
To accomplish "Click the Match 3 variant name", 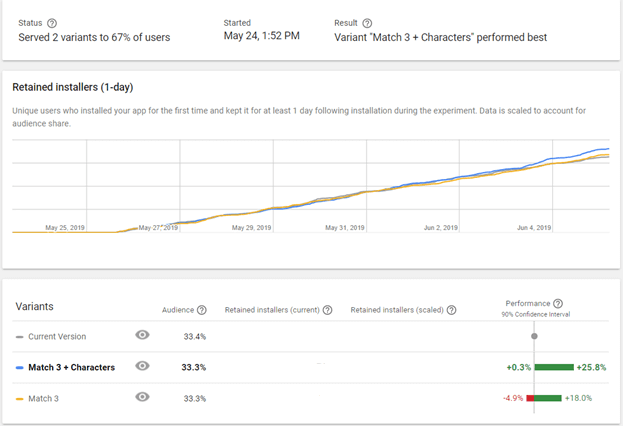I will pyautogui.click(x=44, y=398).
